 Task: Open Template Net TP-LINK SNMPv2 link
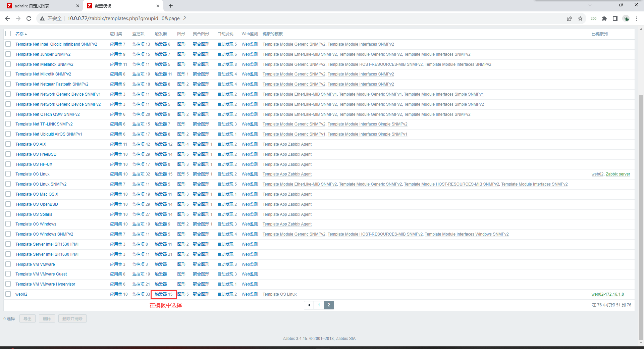(x=44, y=124)
